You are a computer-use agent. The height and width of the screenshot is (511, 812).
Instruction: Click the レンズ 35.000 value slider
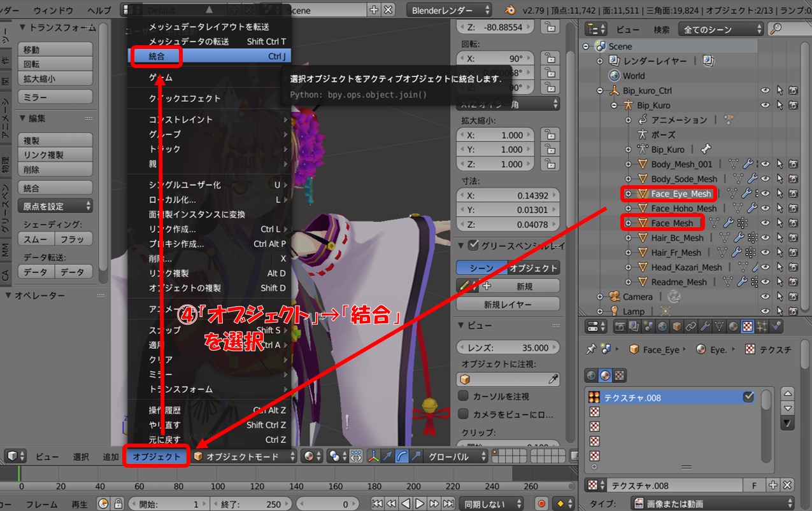[508, 347]
